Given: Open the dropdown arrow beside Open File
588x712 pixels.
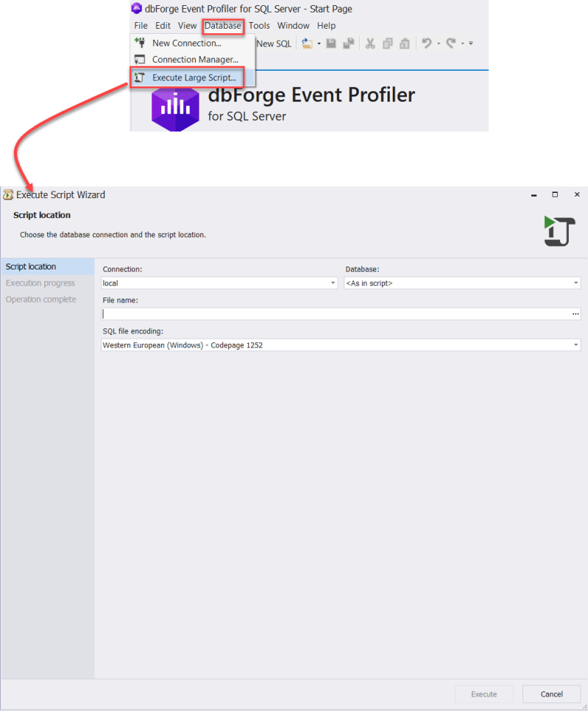Looking at the screenshot, I should tap(319, 43).
